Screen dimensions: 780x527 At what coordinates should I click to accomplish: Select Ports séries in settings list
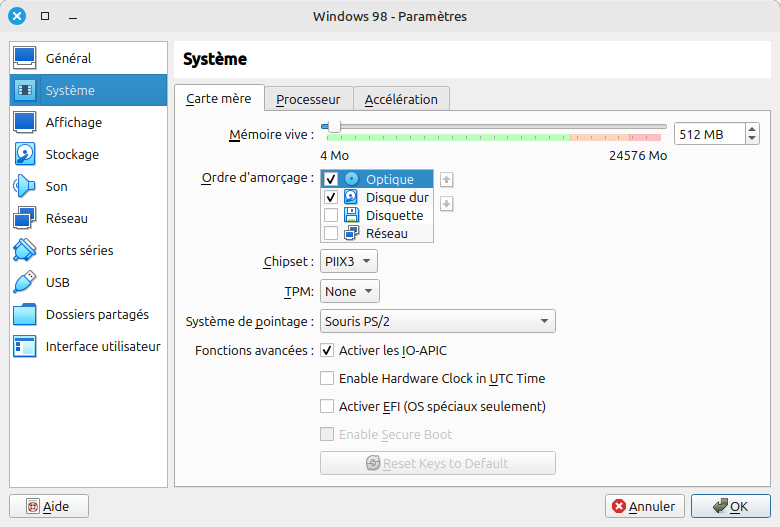[x=89, y=250]
